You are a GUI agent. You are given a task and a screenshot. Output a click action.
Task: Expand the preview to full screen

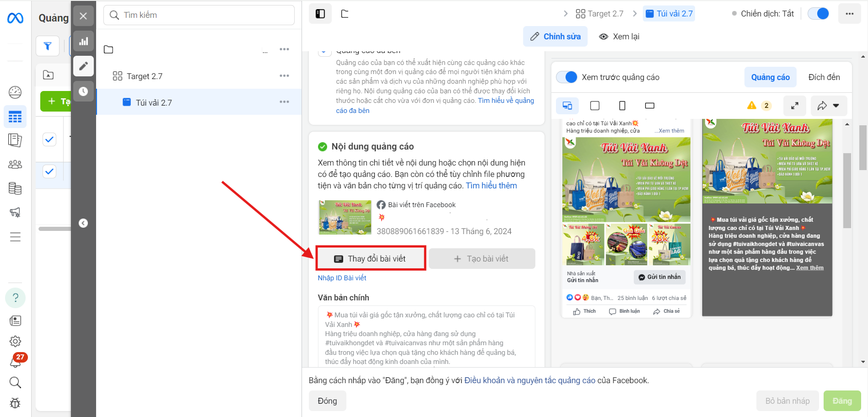pos(795,106)
